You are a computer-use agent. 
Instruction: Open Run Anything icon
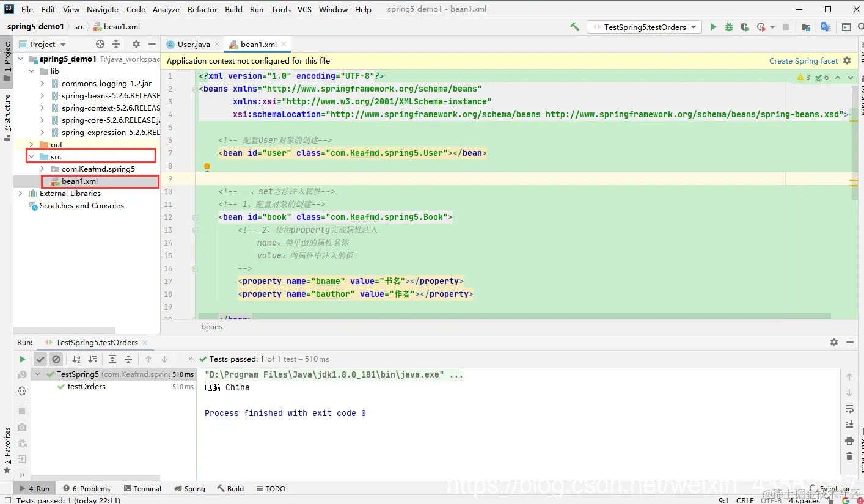846,27
